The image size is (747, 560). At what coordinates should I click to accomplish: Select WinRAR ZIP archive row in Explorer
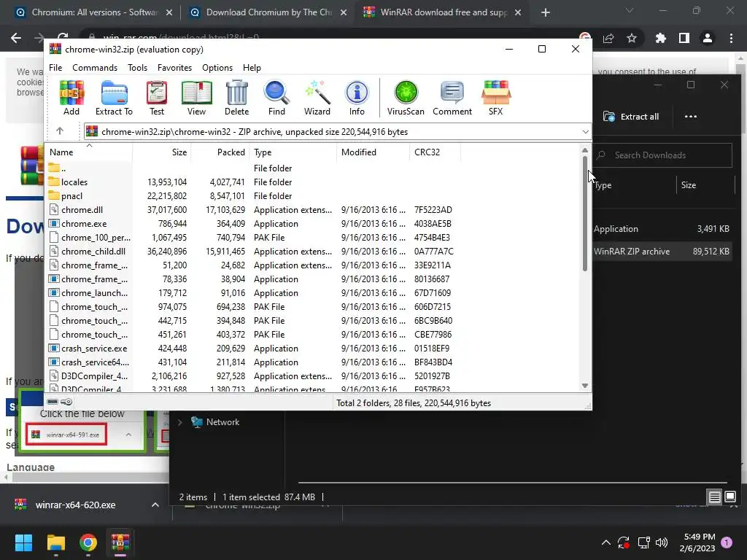(661, 252)
